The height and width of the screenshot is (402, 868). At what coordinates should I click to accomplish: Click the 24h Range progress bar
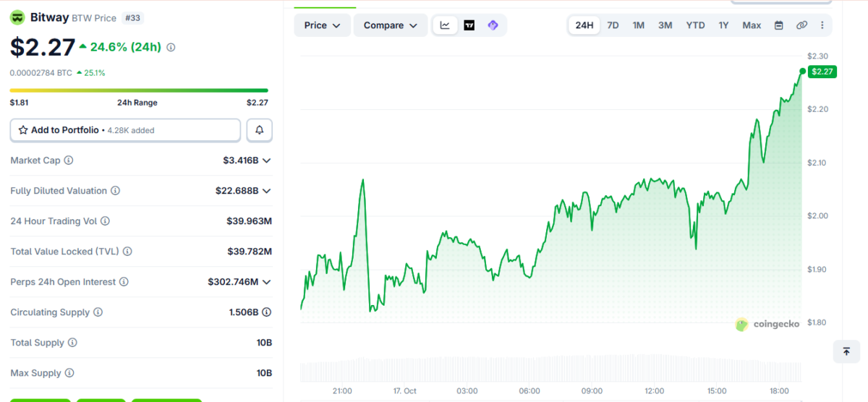tap(139, 90)
